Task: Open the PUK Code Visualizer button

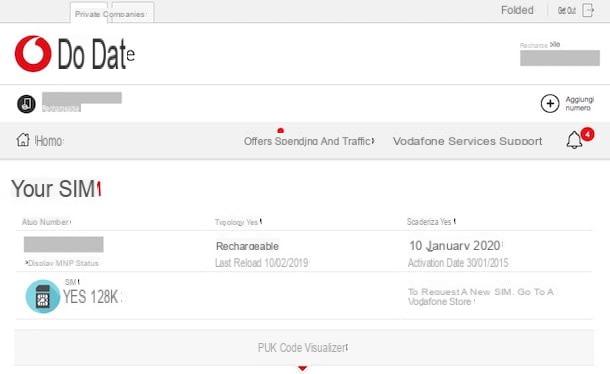Action: click(x=304, y=348)
